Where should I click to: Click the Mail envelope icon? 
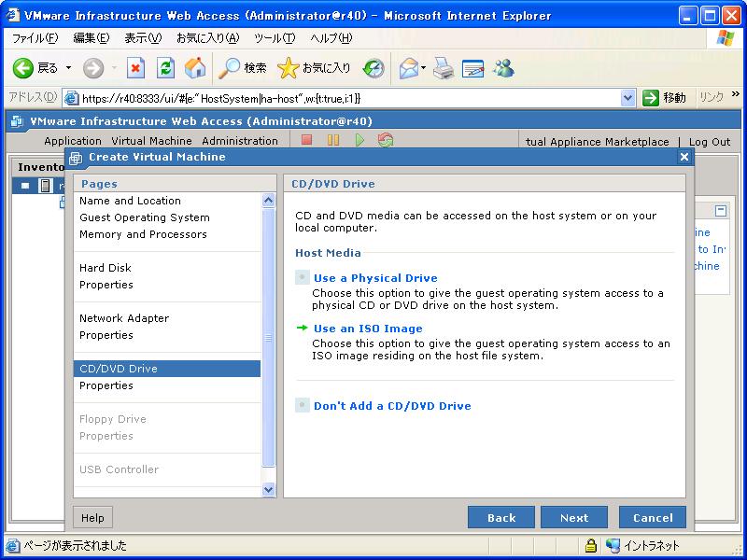click(x=409, y=68)
